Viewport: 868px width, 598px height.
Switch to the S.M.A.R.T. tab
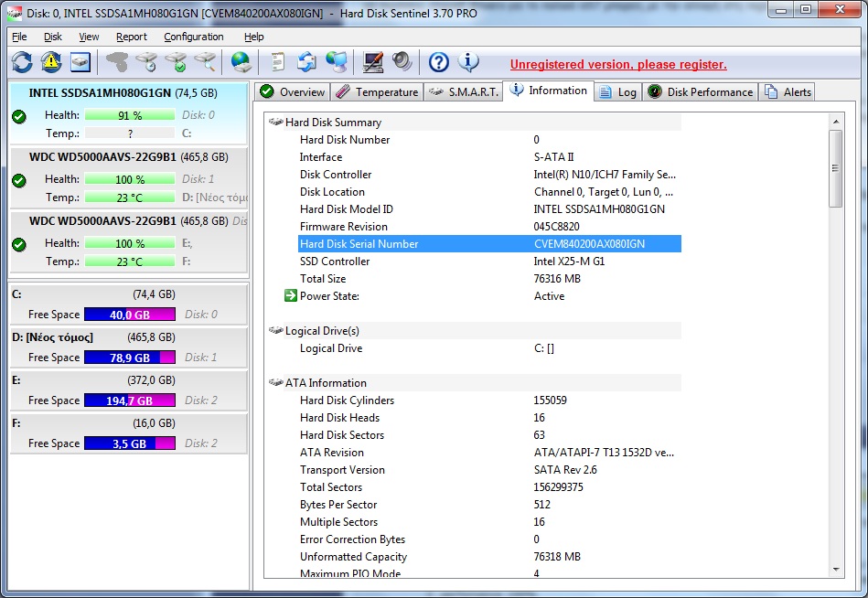[x=464, y=91]
